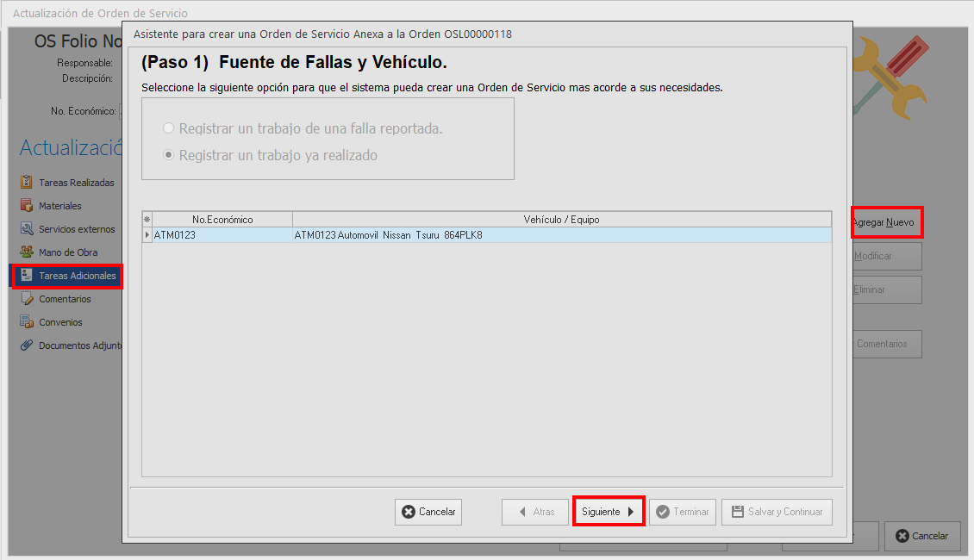Click the grid's asterisk corner selector
Viewport: 974px width, 560px height.
click(x=147, y=219)
